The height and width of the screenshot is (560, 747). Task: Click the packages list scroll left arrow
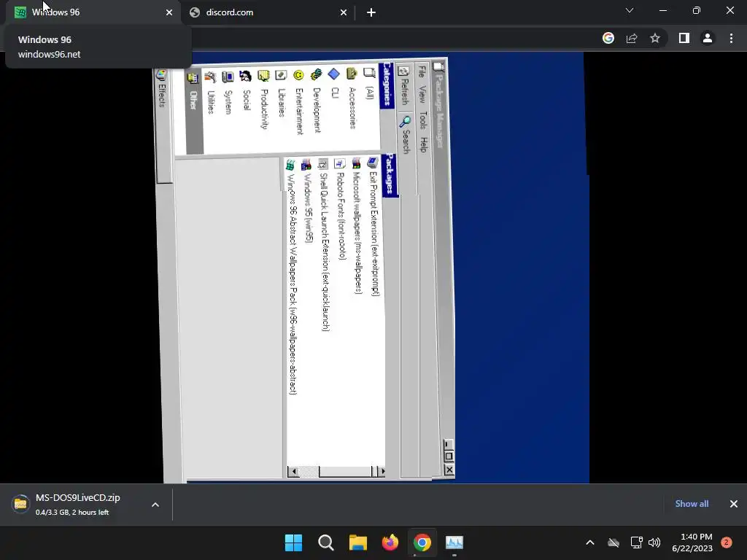coord(293,472)
